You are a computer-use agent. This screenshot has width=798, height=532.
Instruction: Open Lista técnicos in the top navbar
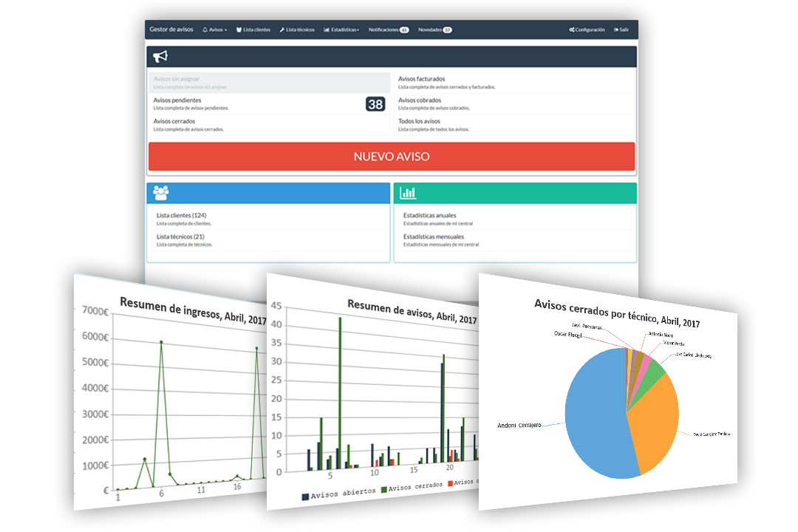(x=297, y=30)
